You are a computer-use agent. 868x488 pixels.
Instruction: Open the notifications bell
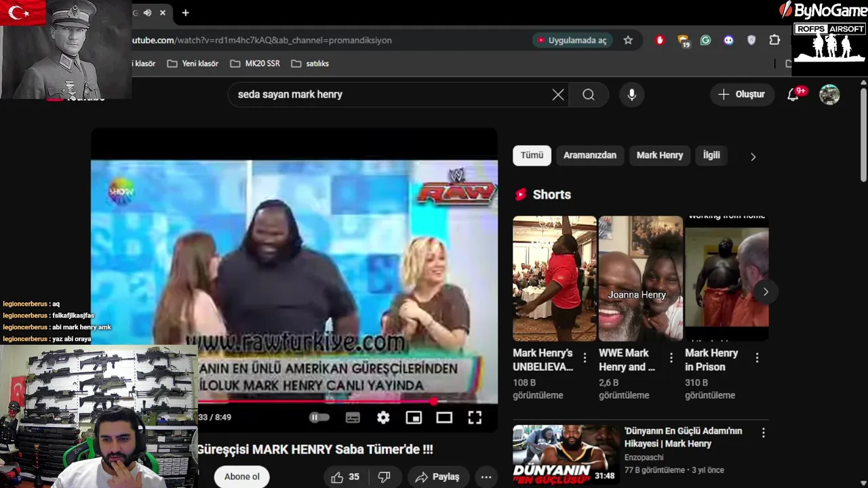tap(793, 95)
